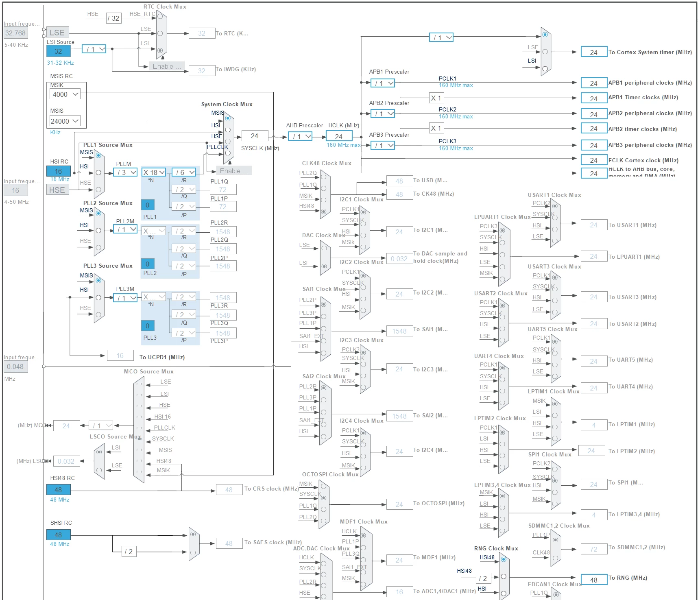This screenshot has height=600, width=700.
Task: Click the MCO output value 24
Action: pos(66,426)
